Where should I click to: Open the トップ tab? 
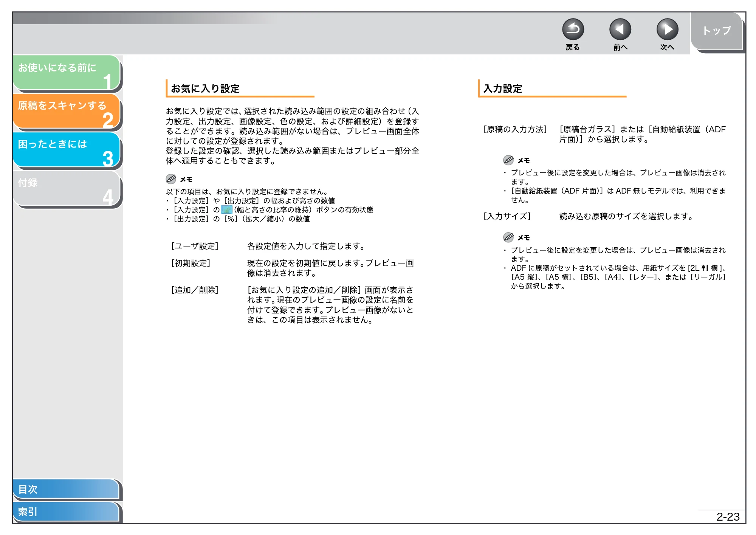[716, 31]
